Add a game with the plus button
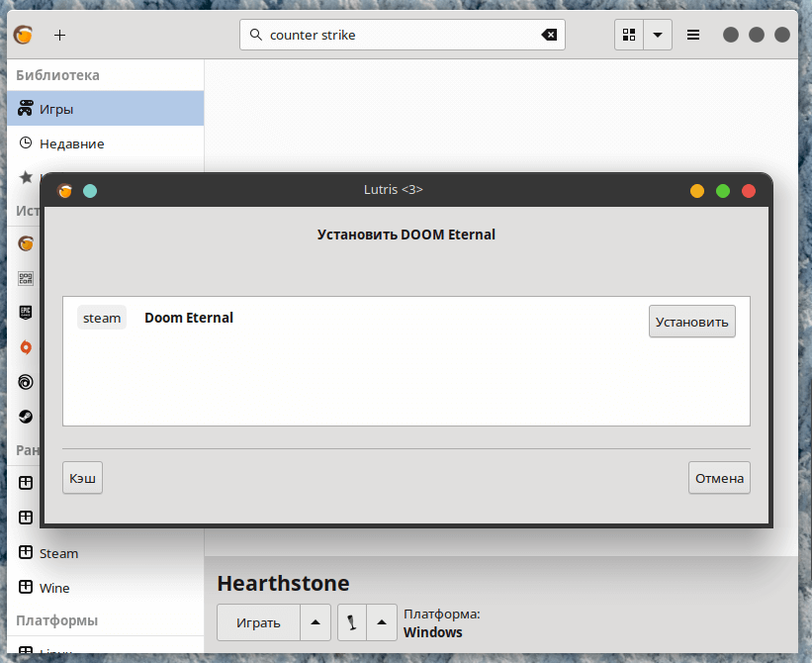Viewport: 812px width, 663px height. [59, 36]
